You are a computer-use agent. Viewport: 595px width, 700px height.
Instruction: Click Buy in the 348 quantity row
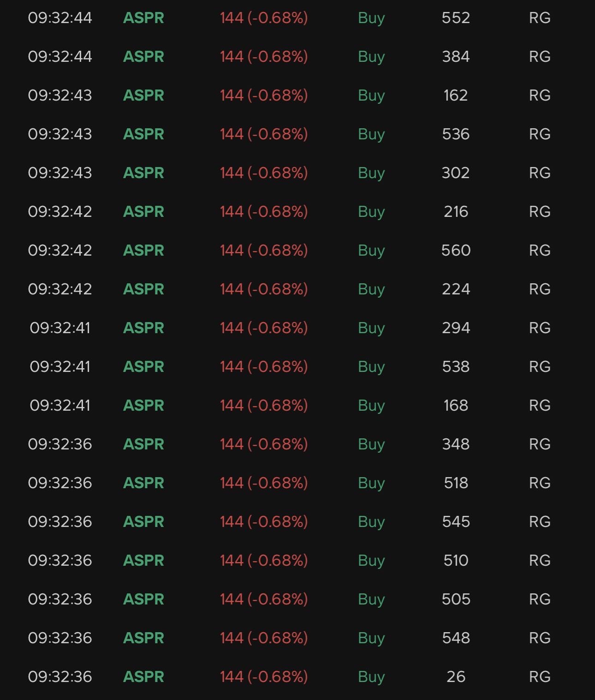(371, 444)
